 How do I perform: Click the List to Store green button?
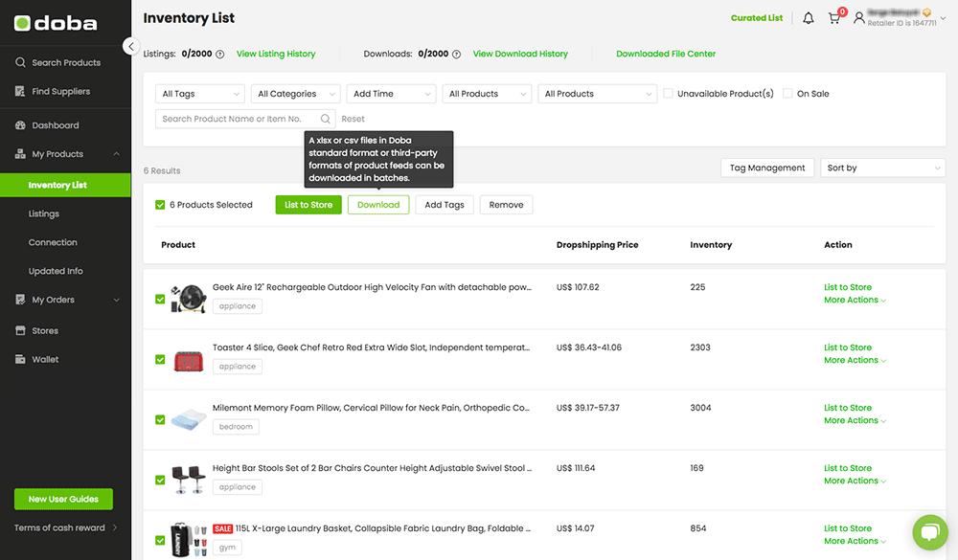[308, 205]
